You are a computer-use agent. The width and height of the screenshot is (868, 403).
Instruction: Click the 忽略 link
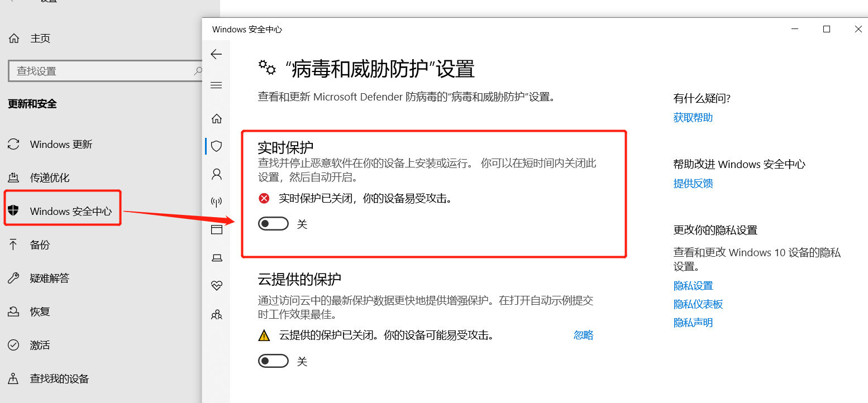[x=583, y=335]
